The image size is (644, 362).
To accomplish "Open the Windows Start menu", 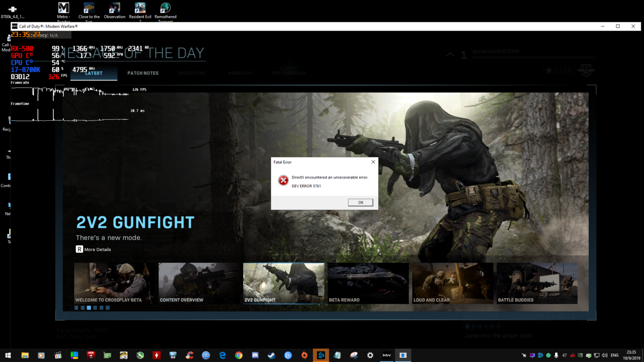I will (x=8, y=355).
